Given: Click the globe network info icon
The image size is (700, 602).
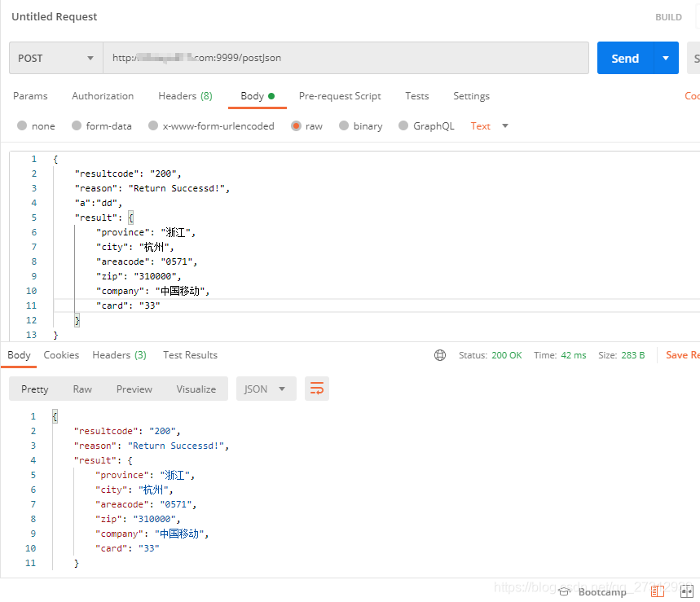Looking at the screenshot, I should pos(440,355).
